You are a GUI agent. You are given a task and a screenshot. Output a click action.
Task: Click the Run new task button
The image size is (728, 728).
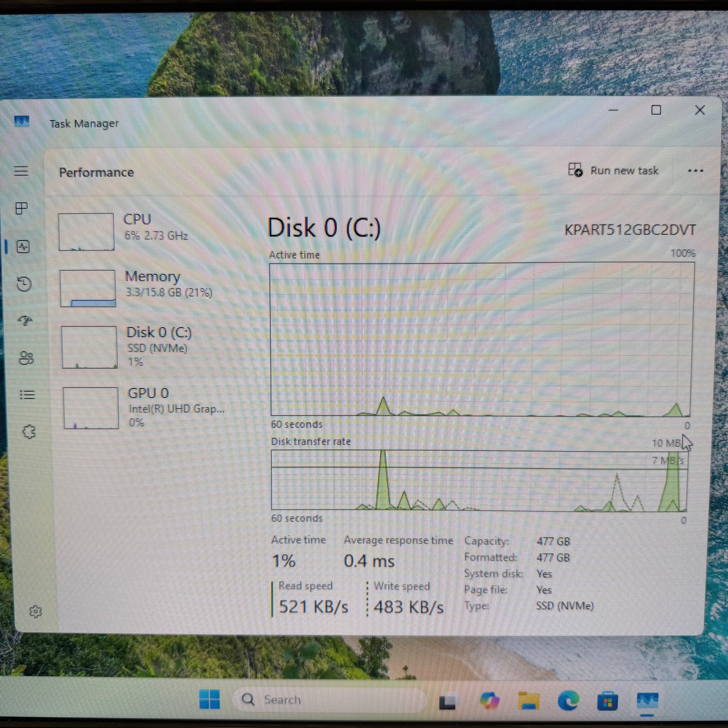pyautogui.click(x=613, y=170)
